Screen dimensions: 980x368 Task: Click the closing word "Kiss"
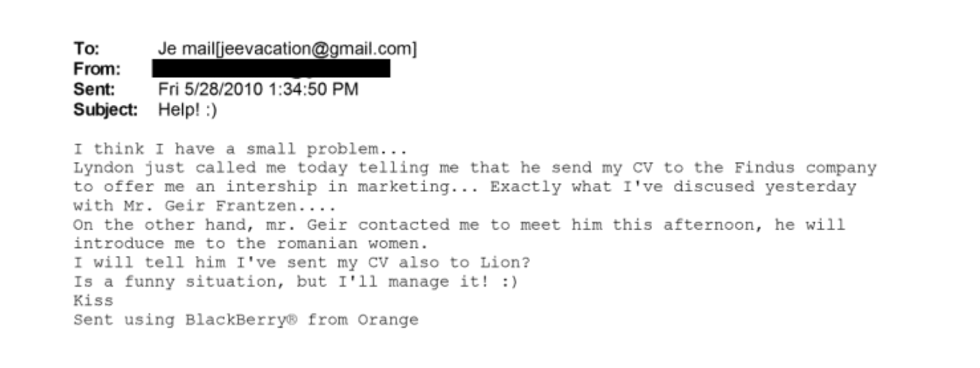(93, 300)
